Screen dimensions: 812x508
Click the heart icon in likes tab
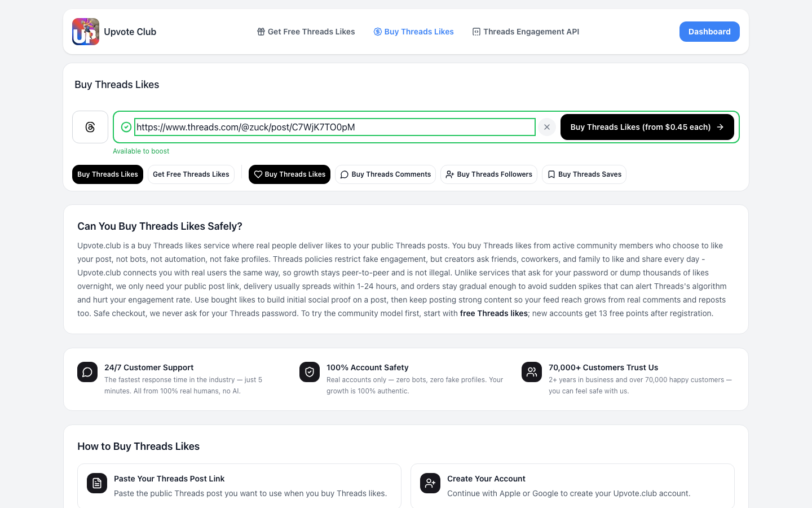(x=258, y=174)
